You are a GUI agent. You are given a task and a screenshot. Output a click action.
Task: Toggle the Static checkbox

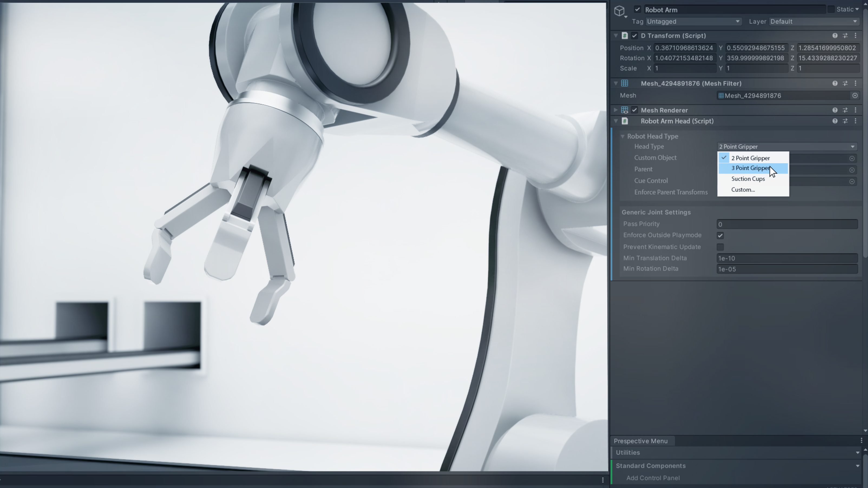[x=831, y=9]
